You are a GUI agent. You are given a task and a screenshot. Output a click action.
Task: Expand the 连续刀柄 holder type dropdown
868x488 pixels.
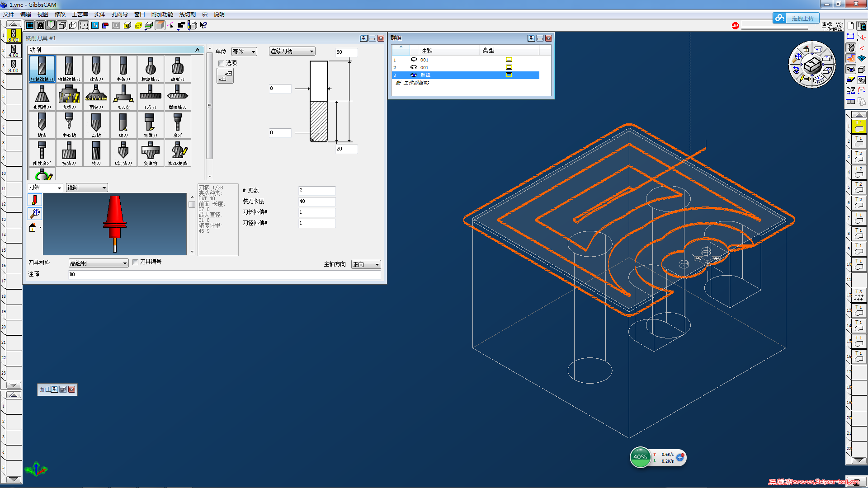[x=292, y=52]
